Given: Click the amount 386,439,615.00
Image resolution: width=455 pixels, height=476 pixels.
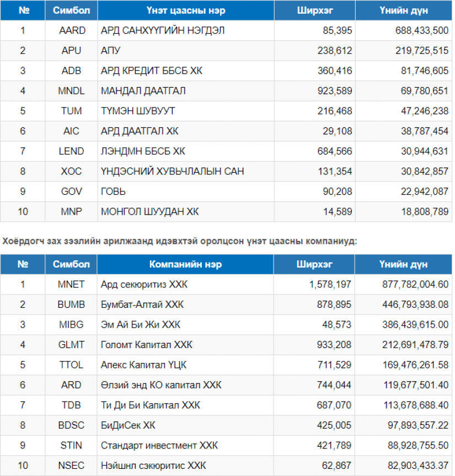Looking at the screenshot, I should [x=415, y=324].
